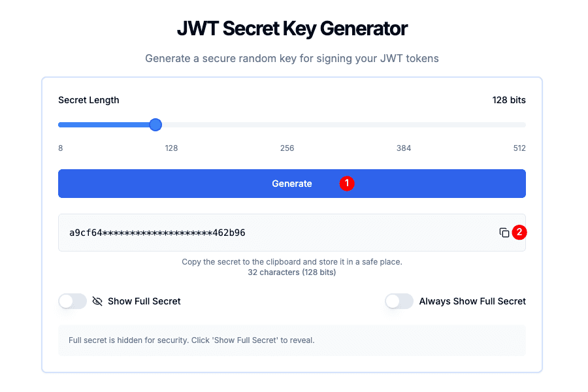This screenshot has height=392, width=588.
Task: Select the 8 tick label under the slider
Action: pos(61,148)
